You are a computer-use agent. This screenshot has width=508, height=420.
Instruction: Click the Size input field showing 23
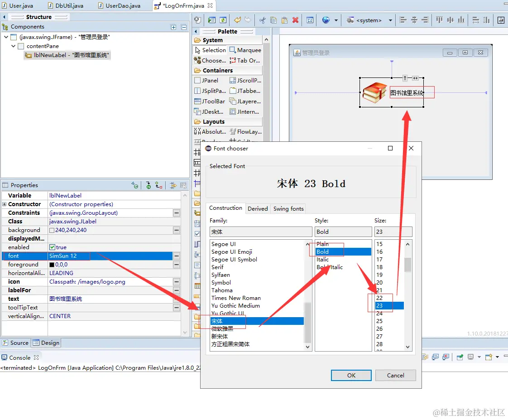[393, 232]
